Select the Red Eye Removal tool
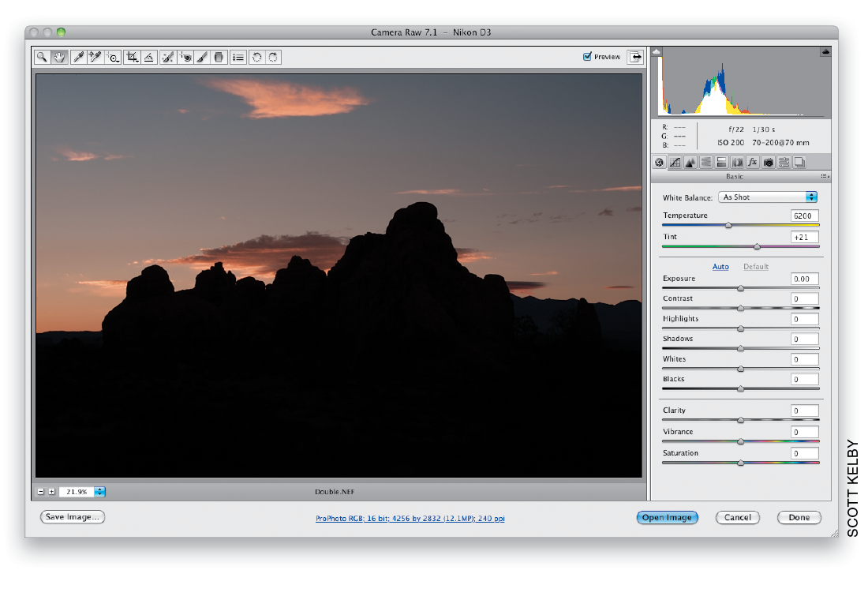This screenshot has height=600, width=868. pos(185,57)
